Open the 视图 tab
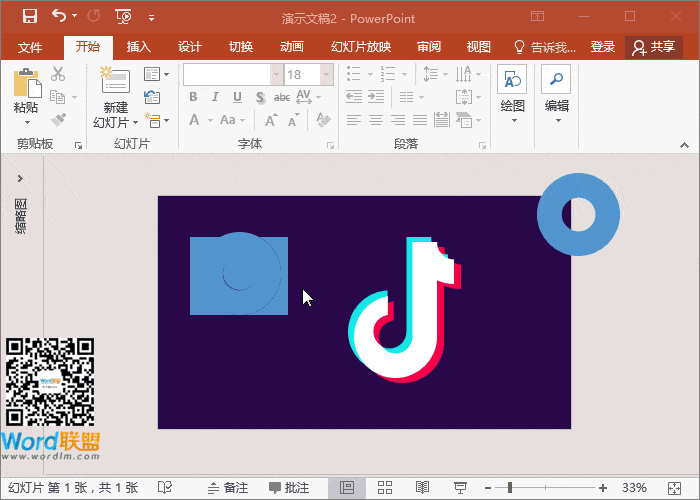This screenshot has height=500, width=700. point(479,46)
